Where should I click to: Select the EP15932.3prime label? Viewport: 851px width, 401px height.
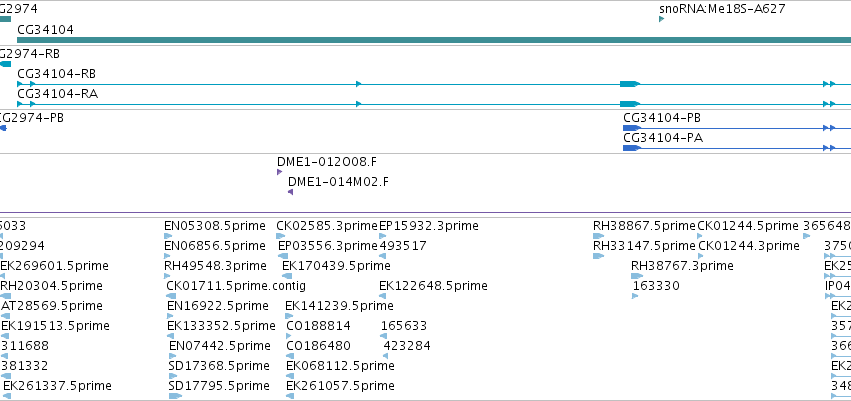[x=429, y=226]
